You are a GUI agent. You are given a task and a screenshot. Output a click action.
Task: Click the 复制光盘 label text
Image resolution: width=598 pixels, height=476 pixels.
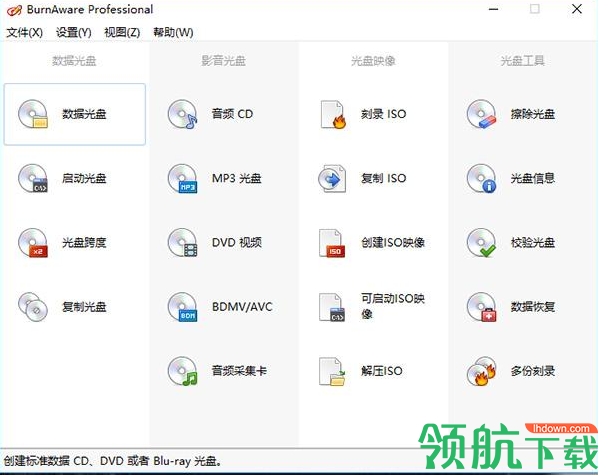click(84, 307)
